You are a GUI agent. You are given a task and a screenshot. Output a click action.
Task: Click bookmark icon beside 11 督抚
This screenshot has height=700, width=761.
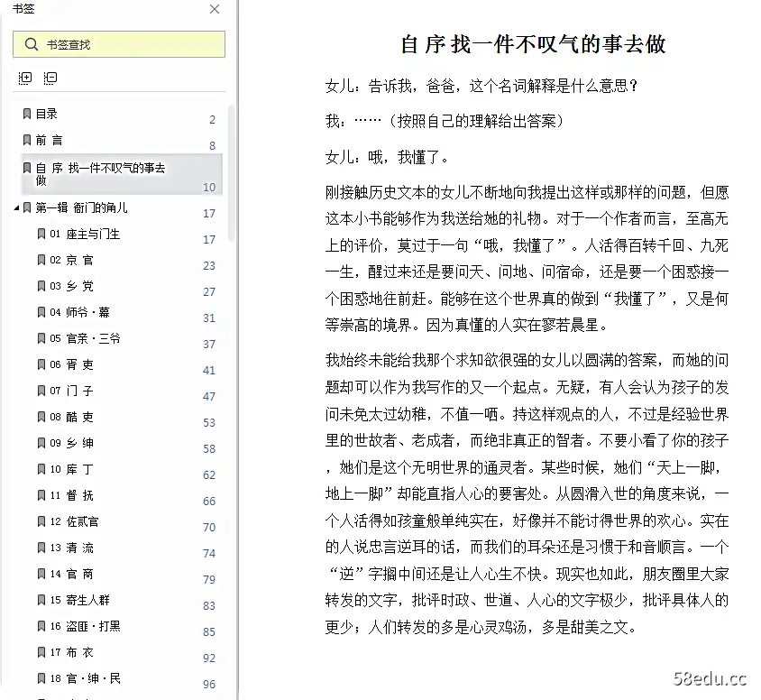[41, 495]
